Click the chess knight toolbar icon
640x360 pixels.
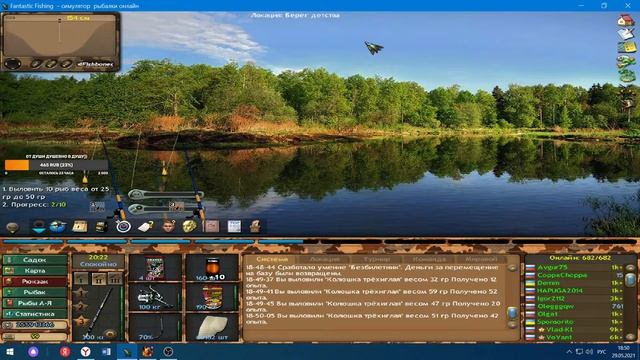click(x=255, y=226)
